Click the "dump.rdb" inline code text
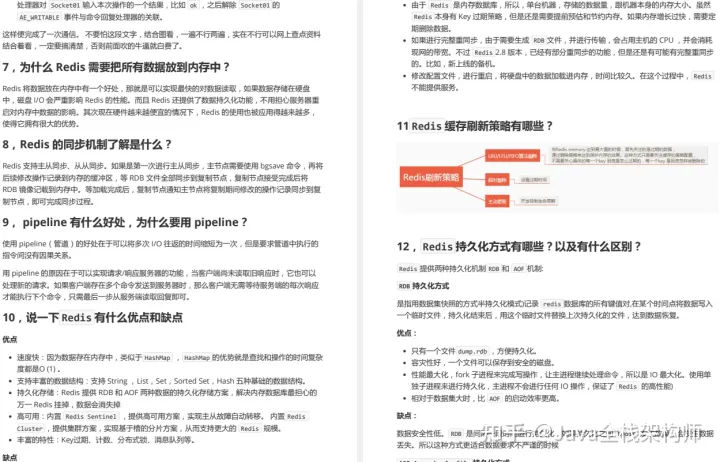 coord(472,351)
